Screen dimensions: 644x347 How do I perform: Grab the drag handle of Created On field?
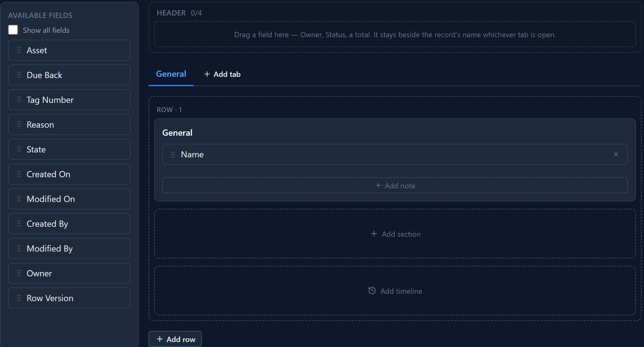(19, 174)
